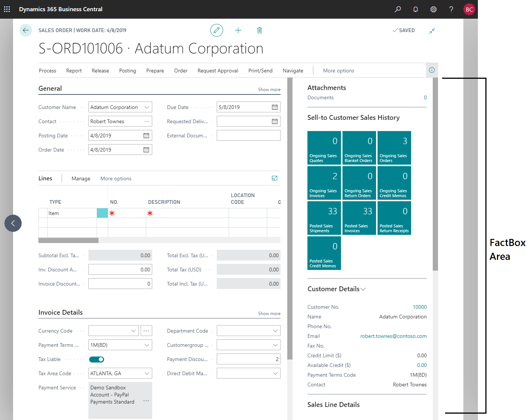
Task: Expand the Lines part to full view
Action: coord(275,178)
